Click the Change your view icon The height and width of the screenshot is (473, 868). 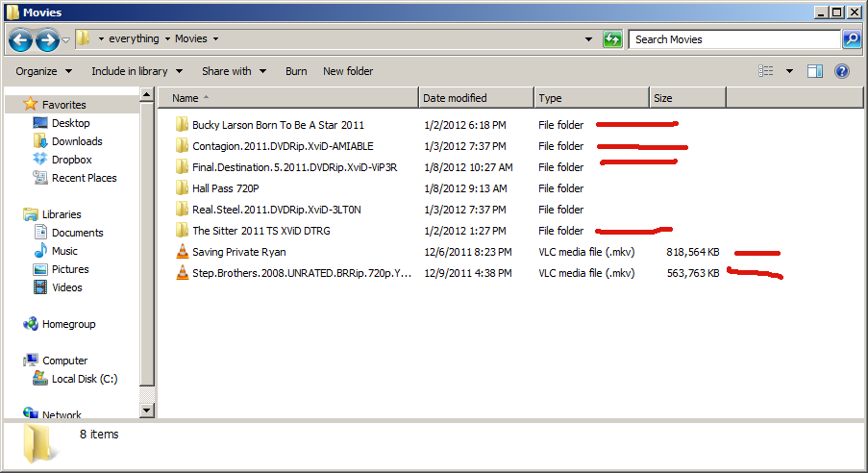[766, 71]
